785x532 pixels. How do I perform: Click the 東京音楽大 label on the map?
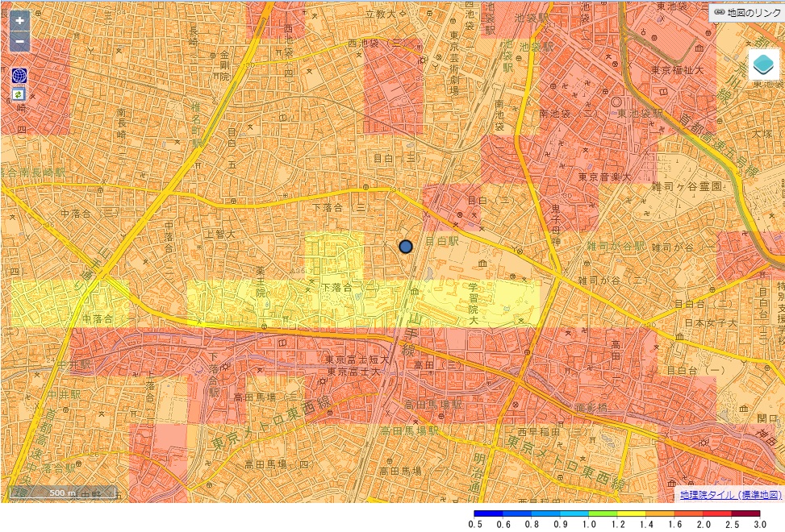pyautogui.click(x=603, y=177)
